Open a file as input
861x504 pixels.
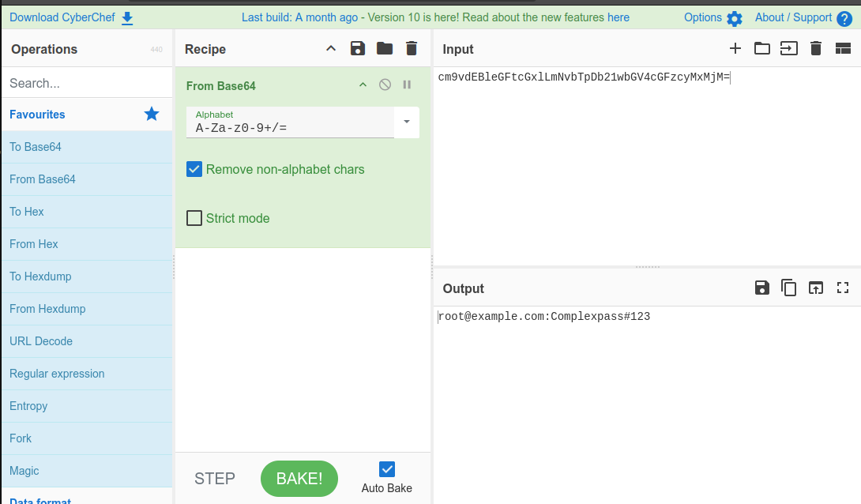[761, 48]
